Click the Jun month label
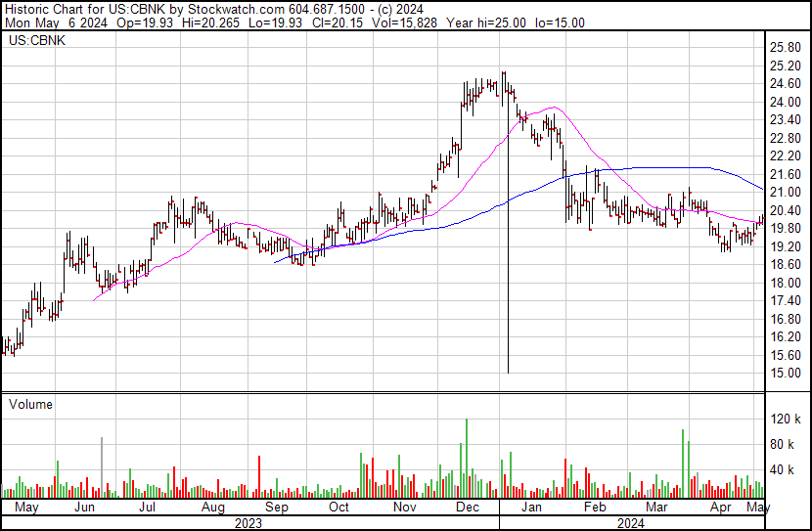The height and width of the screenshot is (531, 812). (x=84, y=507)
